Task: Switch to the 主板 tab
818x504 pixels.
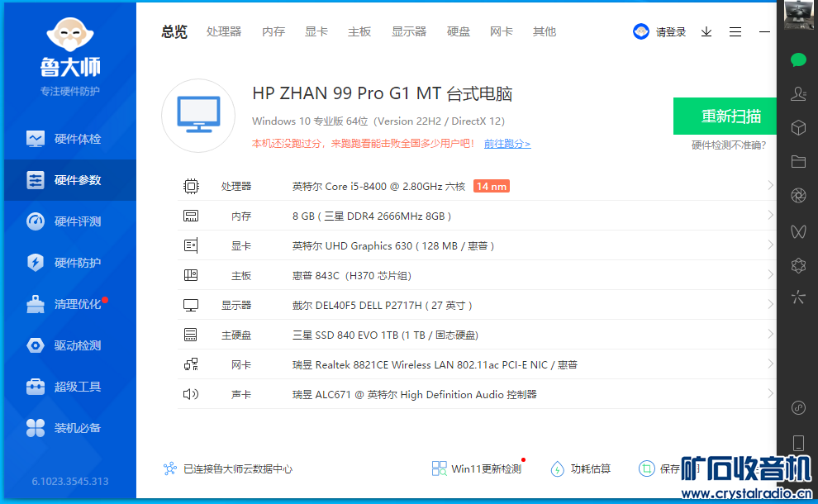Action: coord(359,32)
